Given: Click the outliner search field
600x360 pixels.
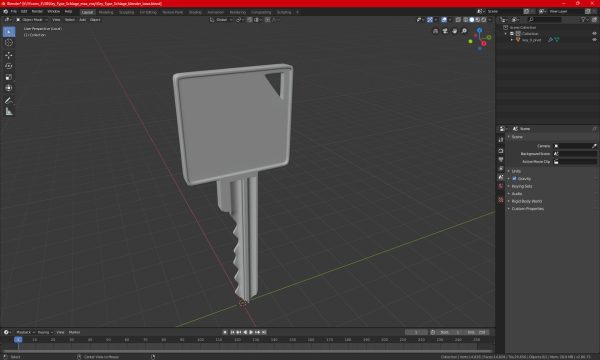Looking at the screenshot, I should 545,20.
